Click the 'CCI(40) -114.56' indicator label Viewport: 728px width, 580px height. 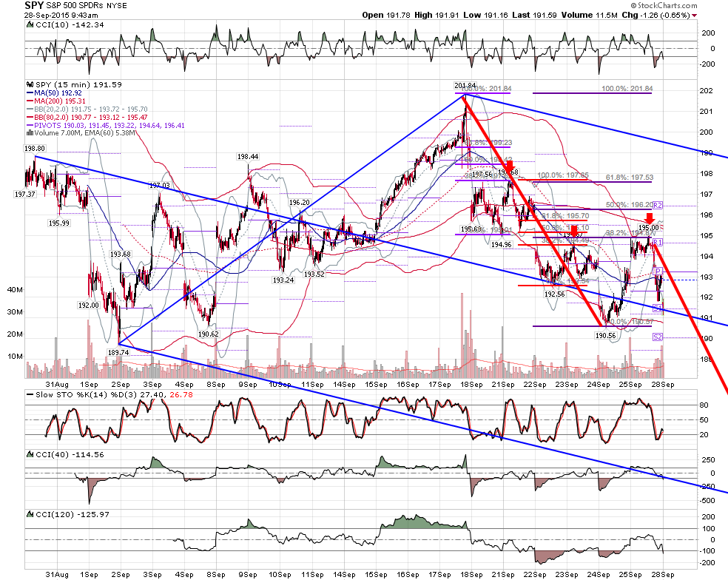pyautogui.click(x=70, y=454)
